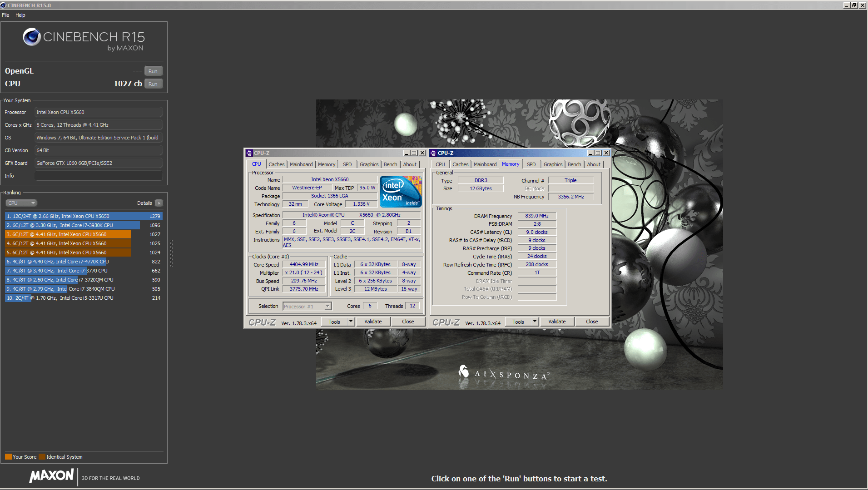Open Graphics tab in the CPU-tab CPU-Z window

[369, 164]
